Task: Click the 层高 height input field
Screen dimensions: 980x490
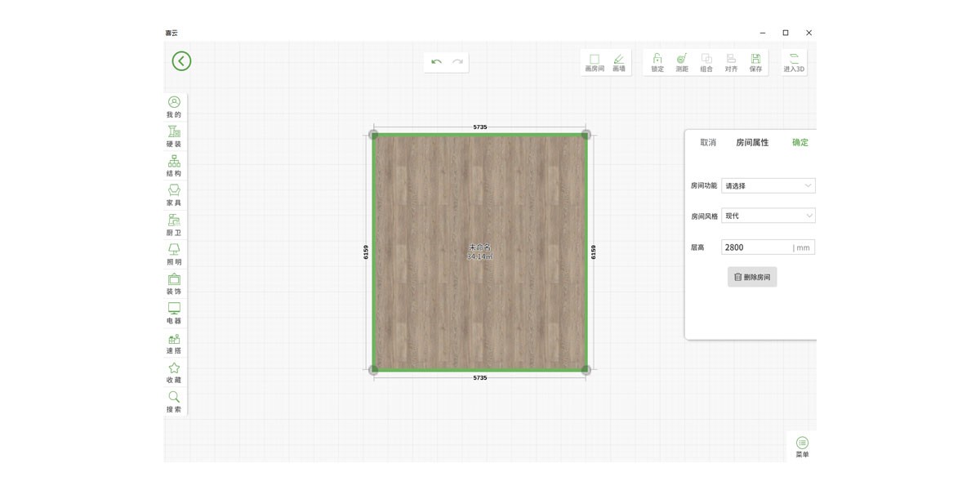Action: (755, 247)
